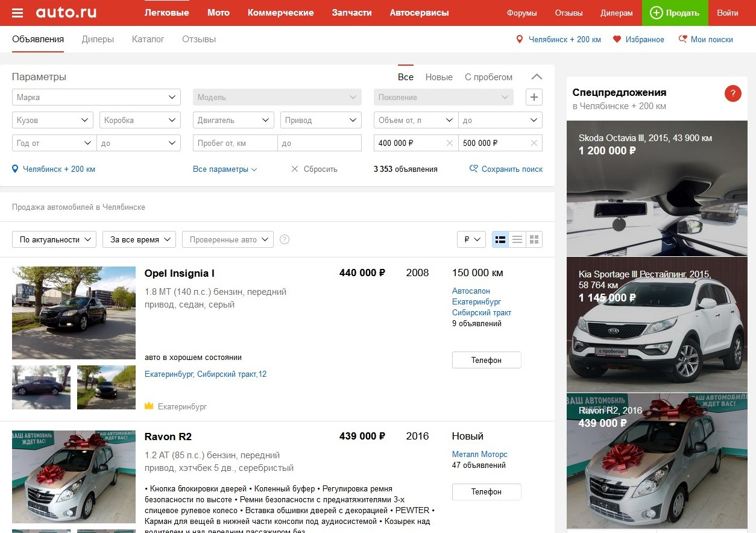Viewport: 756px width, 533px height.
Task: Click the location pin icon in the header
Action: coord(520,39)
